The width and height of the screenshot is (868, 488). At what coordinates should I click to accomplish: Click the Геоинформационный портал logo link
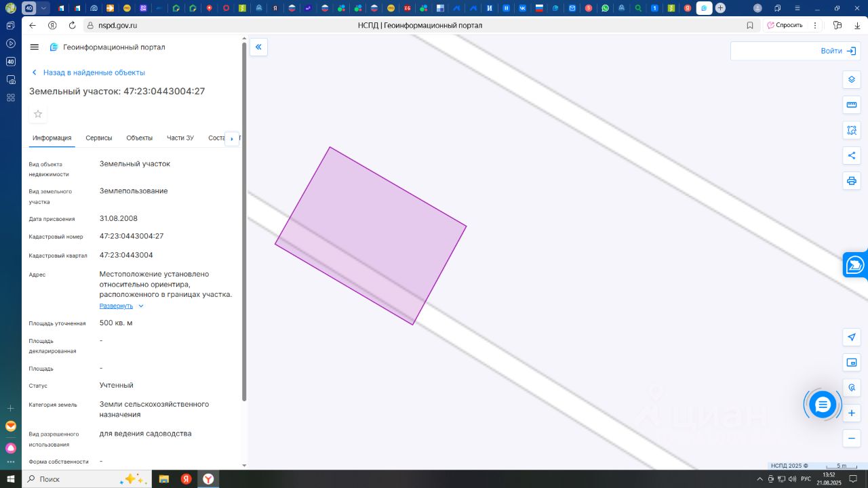[x=107, y=47]
